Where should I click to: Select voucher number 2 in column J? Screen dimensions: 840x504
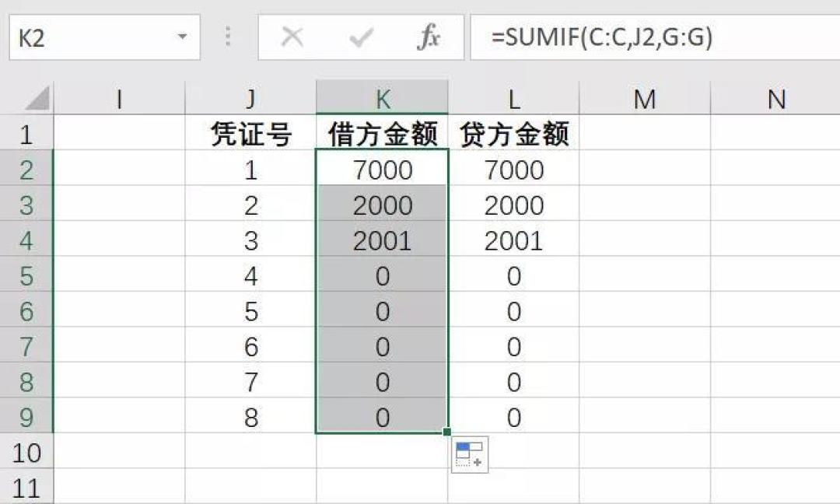click(250, 204)
